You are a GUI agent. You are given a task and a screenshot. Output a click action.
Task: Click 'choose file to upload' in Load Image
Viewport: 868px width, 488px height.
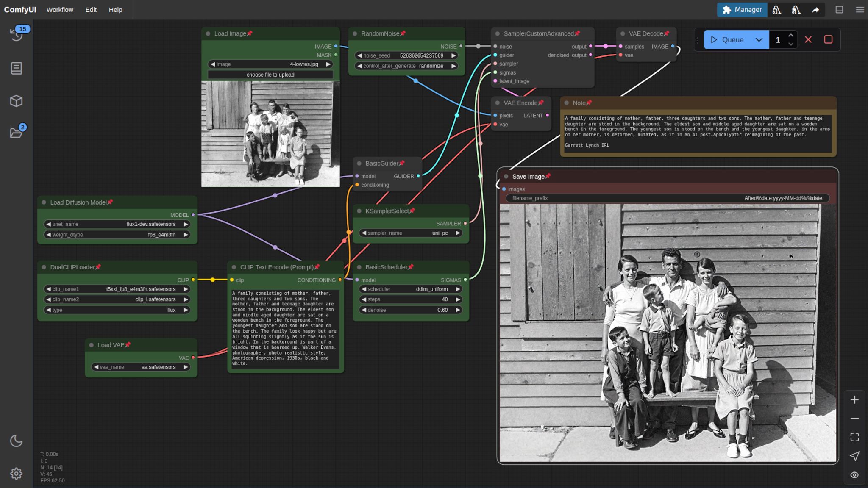270,75
